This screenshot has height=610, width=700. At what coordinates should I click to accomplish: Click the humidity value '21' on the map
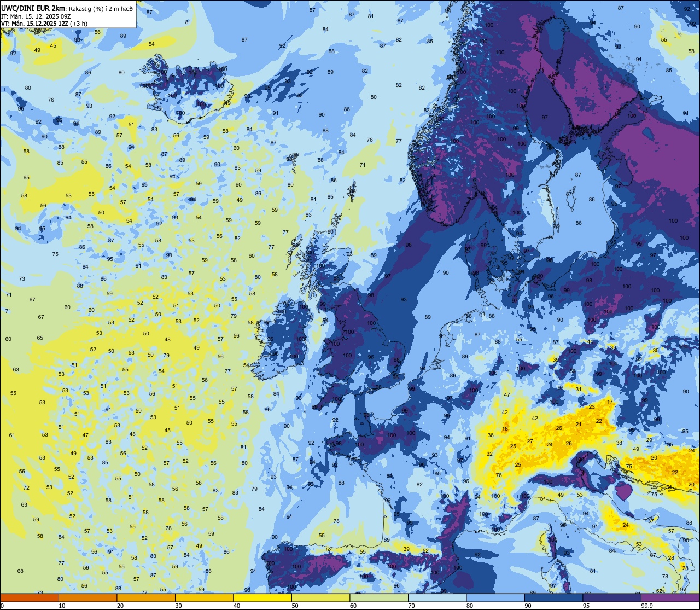pyautogui.click(x=578, y=425)
